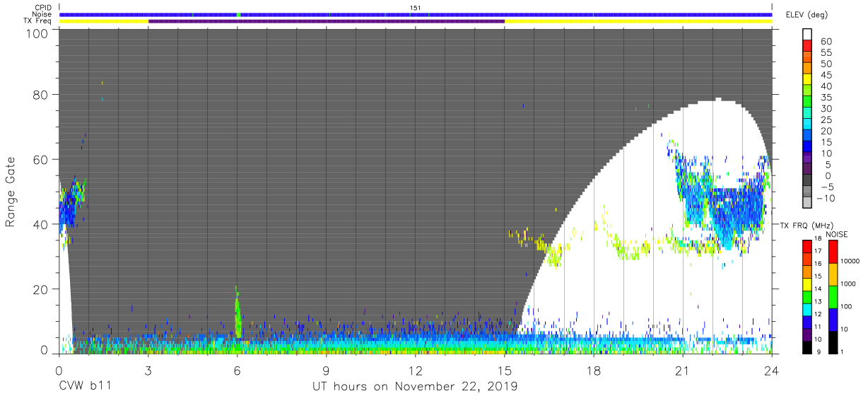This screenshot has height=401, width=868.
Task: Click the '45' elevation tick label
Action: [x=826, y=75]
